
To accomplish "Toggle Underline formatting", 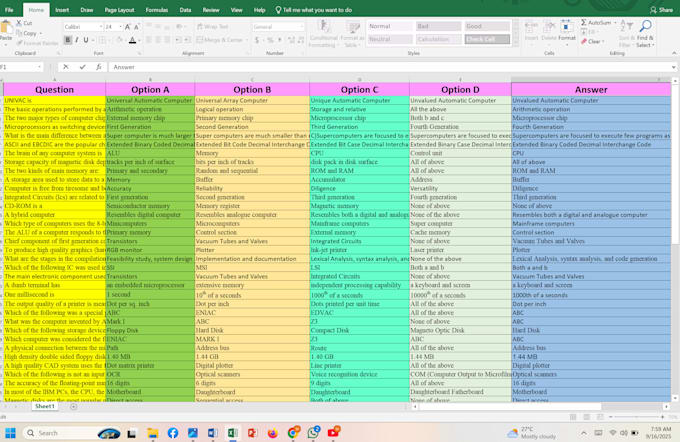I will point(86,40).
